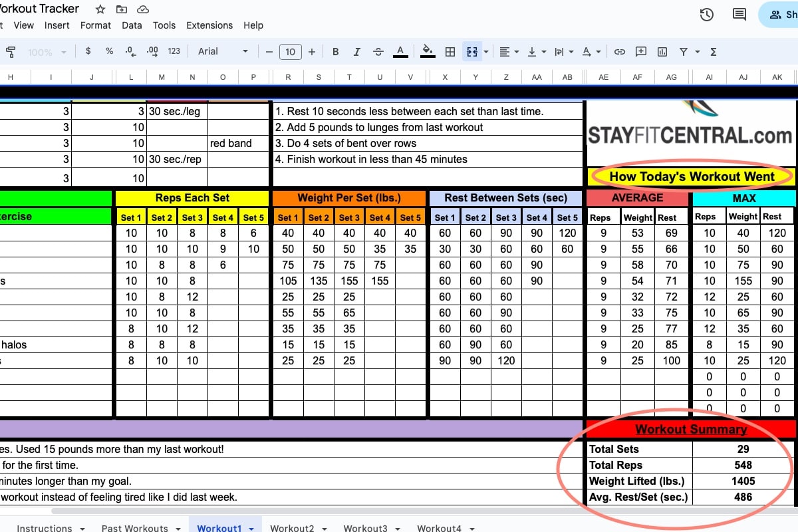Click the Share button
Screen dimensions: 798x532
[x=781, y=15]
